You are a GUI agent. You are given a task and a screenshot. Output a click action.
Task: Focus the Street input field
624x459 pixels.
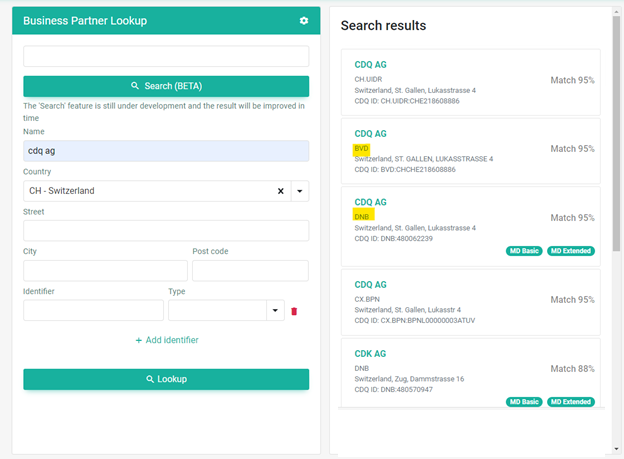[166, 230]
